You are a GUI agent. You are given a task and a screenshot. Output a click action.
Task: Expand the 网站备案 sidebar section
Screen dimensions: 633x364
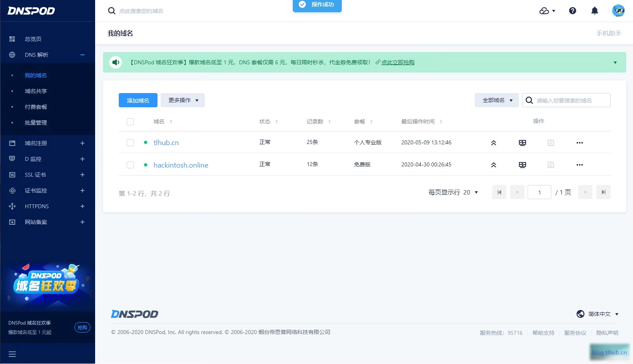point(82,222)
